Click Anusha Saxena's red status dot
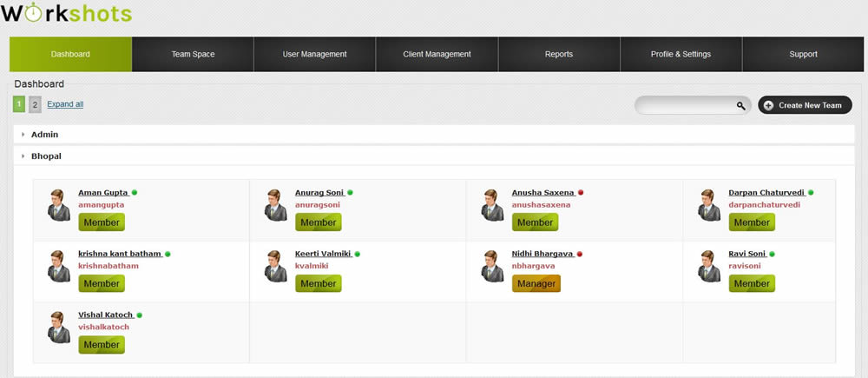868x378 pixels. [581, 192]
